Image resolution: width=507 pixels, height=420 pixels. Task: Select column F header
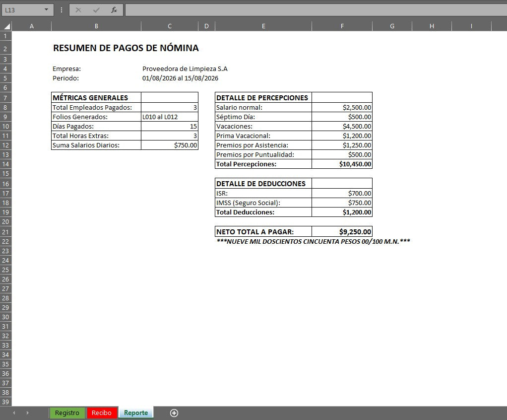[342, 26]
